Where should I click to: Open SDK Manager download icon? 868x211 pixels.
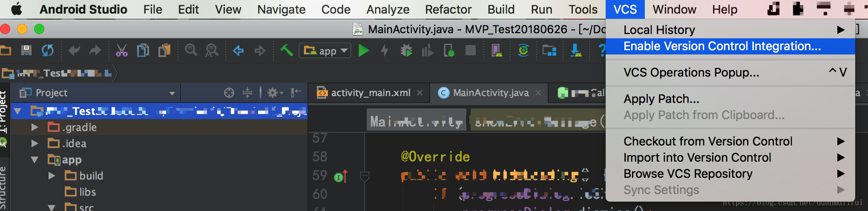point(576,51)
